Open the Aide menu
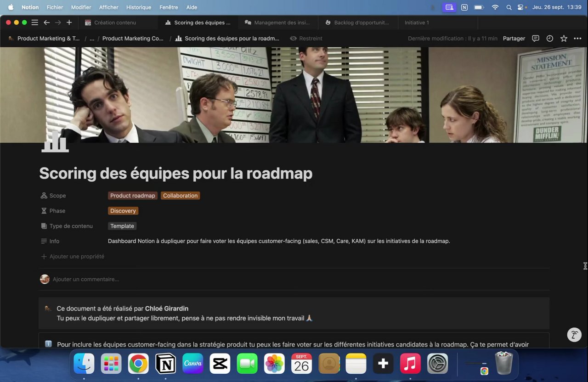 pyautogui.click(x=192, y=7)
